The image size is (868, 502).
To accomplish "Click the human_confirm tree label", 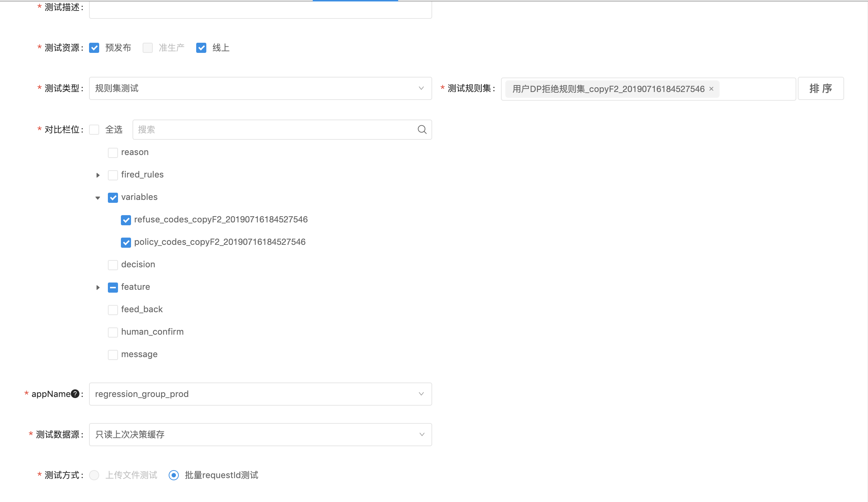I will click(x=152, y=332).
